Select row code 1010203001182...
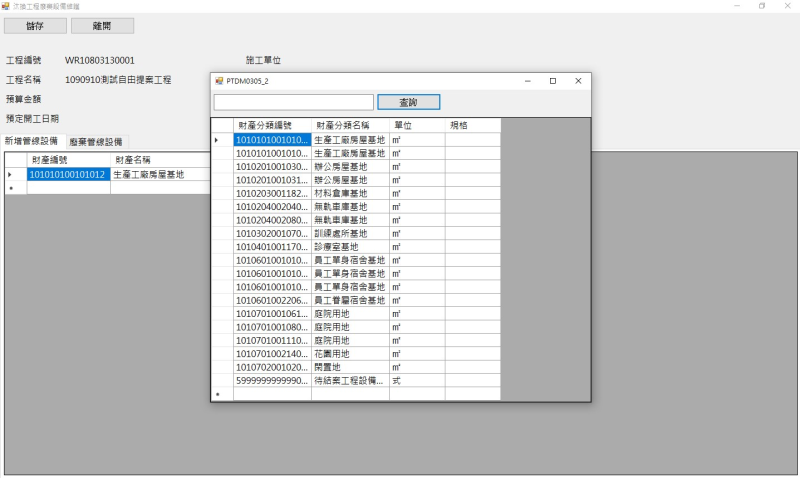The width and height of the screenshot is (800, 478). [272, 193]
